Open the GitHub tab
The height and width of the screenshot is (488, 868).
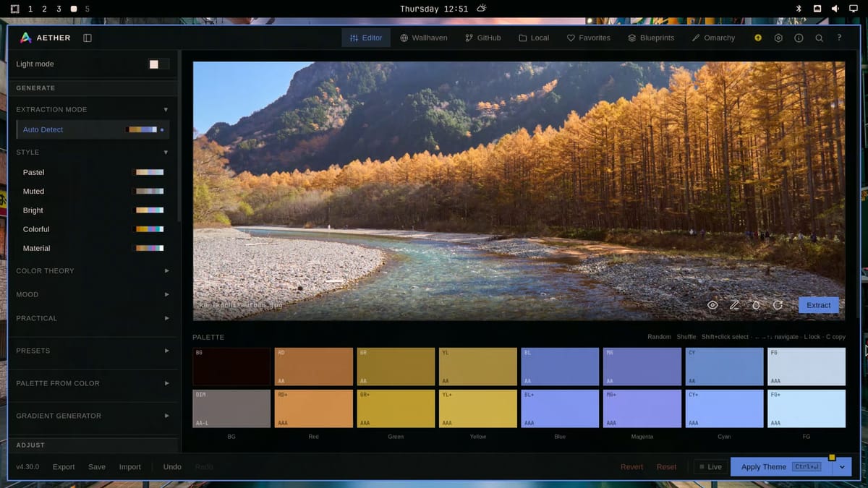[x=483, y=38]
